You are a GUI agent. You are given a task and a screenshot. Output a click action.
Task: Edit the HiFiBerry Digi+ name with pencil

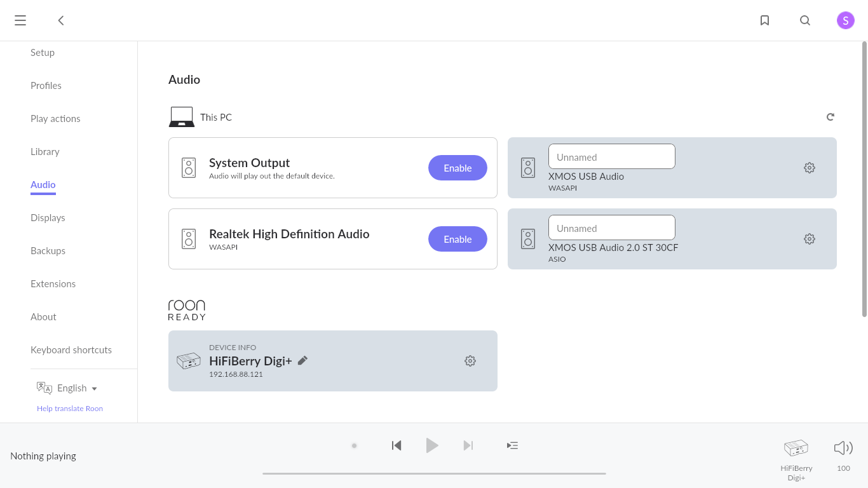point(302,360)
